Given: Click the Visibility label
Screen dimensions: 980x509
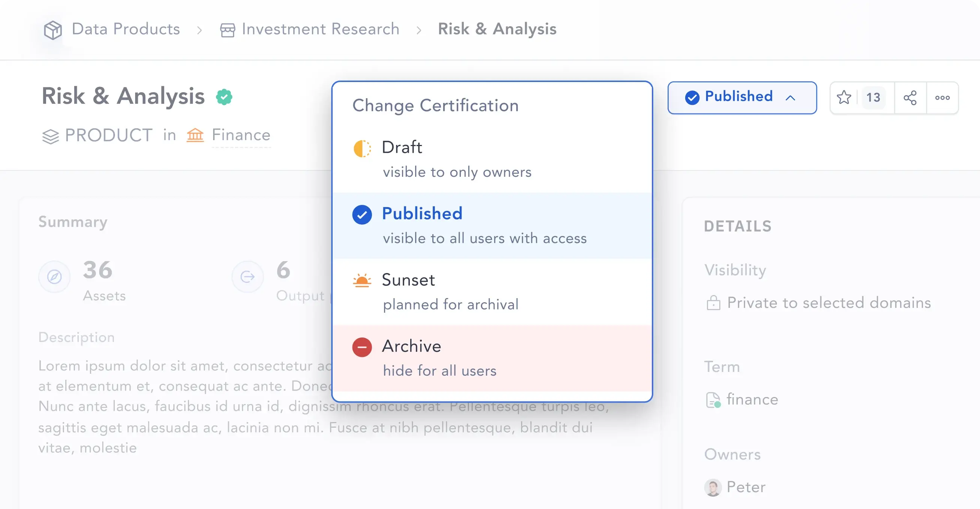Looking at the screenshot, I should (x=735, y=270).
